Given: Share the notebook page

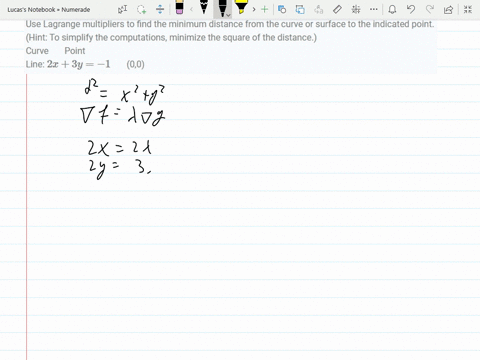Looking at the screenshot, I should [449, 9].
